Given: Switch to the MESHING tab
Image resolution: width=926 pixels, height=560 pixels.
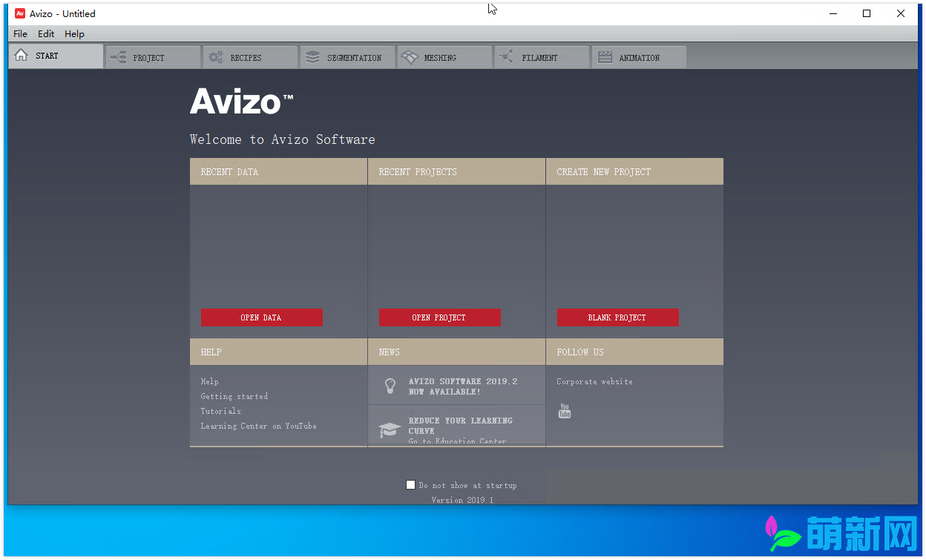Looking at the screenshot, I should (x=444, y=57).
